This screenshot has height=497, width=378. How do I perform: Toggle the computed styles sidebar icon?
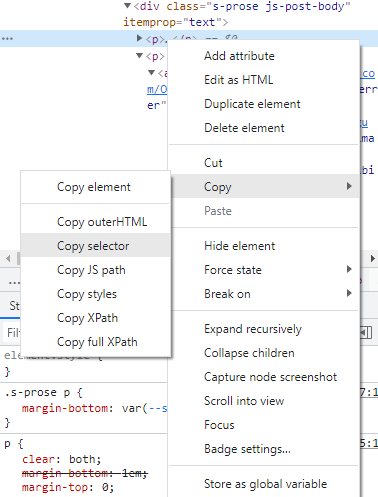click(x=366, y=332)
